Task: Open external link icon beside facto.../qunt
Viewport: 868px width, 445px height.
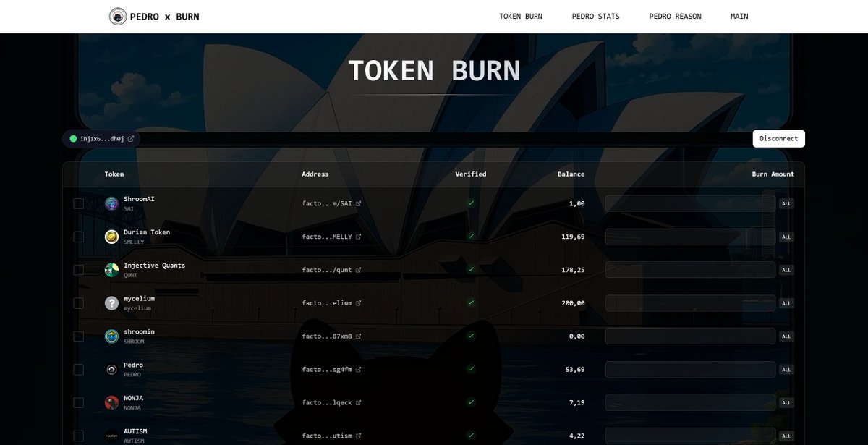Action: [358, 270]
